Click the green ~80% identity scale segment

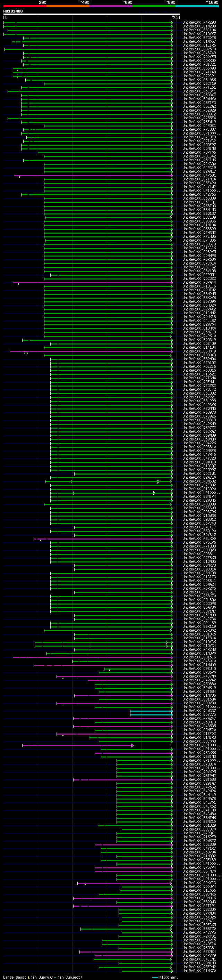[x=154, y=6]
